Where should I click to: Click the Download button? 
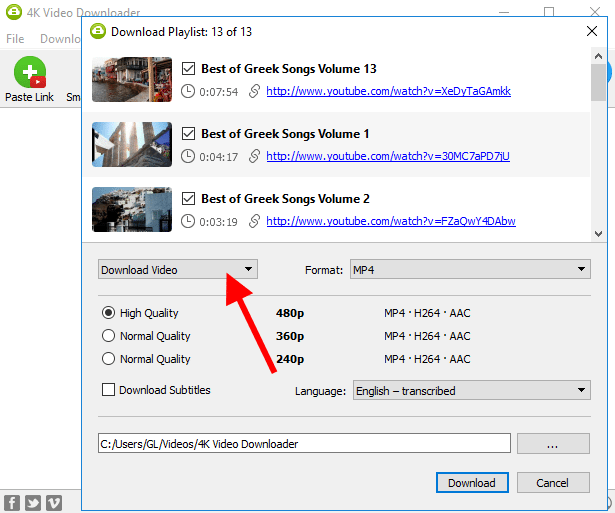coord(472,483)
